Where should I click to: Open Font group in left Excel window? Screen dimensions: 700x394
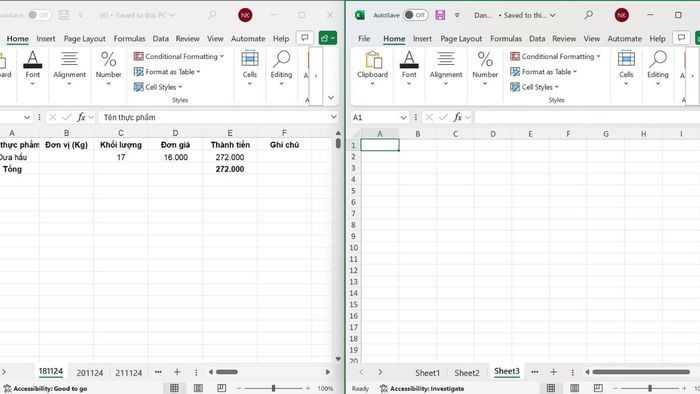[x=33, y=68]
